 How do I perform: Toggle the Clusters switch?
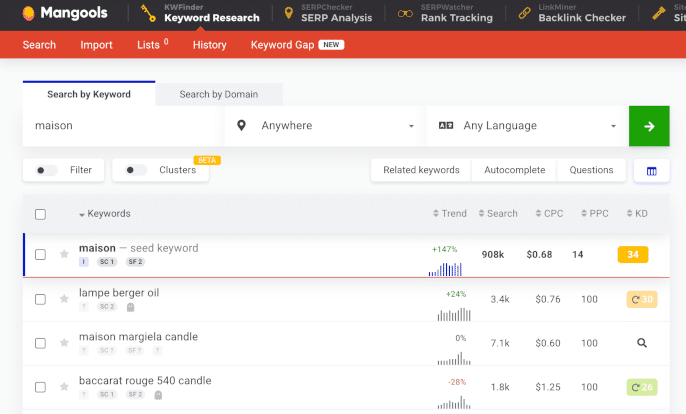[136, 170]
